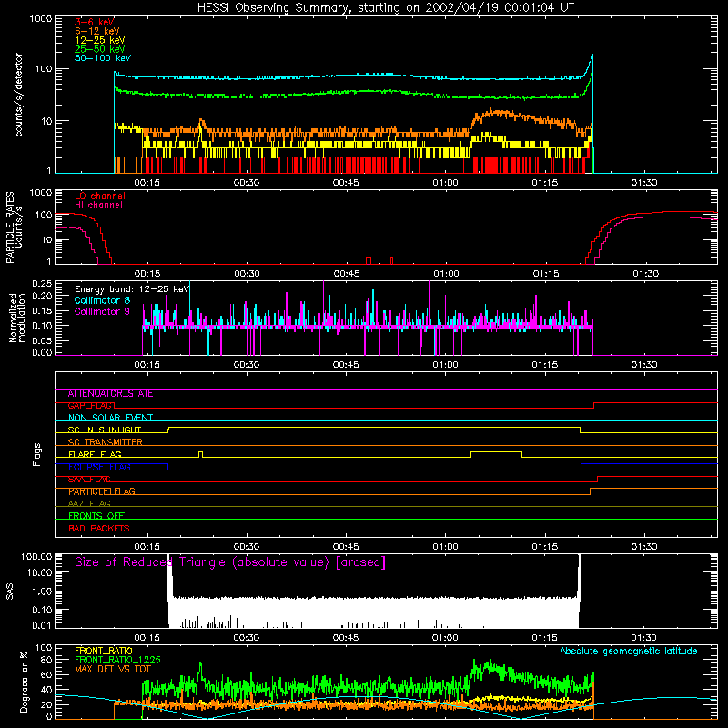Click the dim AAZ_FLAG label
Screen dimensions: 728x728
pos(89,504)
